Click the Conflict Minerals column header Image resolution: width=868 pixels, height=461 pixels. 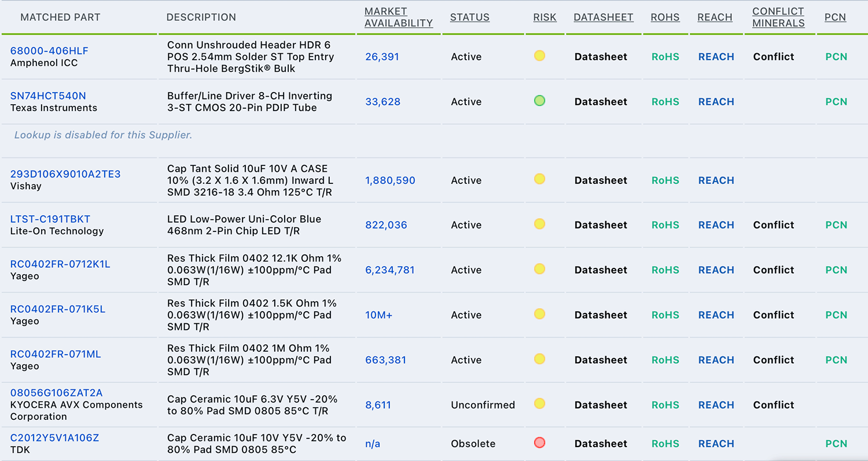pyautogui.click(x=778, y=17)
